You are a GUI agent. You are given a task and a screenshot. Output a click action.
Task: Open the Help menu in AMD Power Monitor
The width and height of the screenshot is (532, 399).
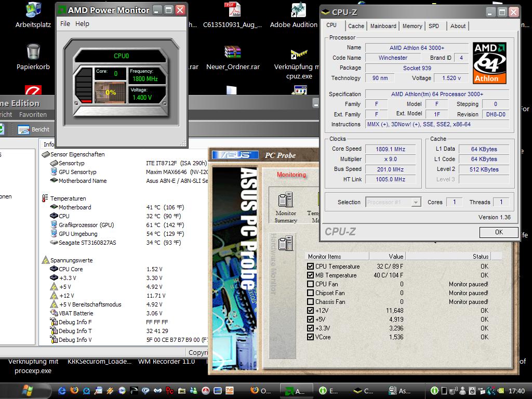(82, 24)
